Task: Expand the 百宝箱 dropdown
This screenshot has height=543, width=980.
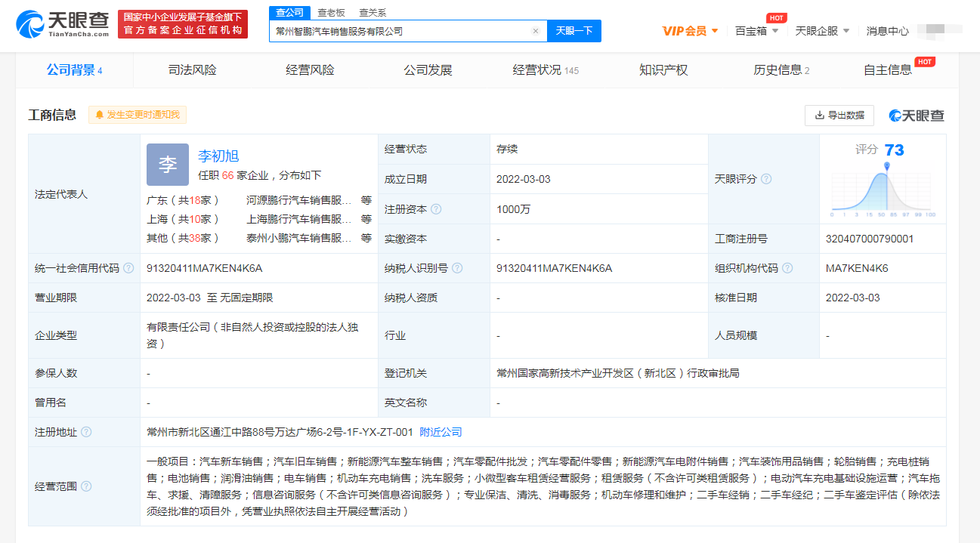Action: pos(757,31)
